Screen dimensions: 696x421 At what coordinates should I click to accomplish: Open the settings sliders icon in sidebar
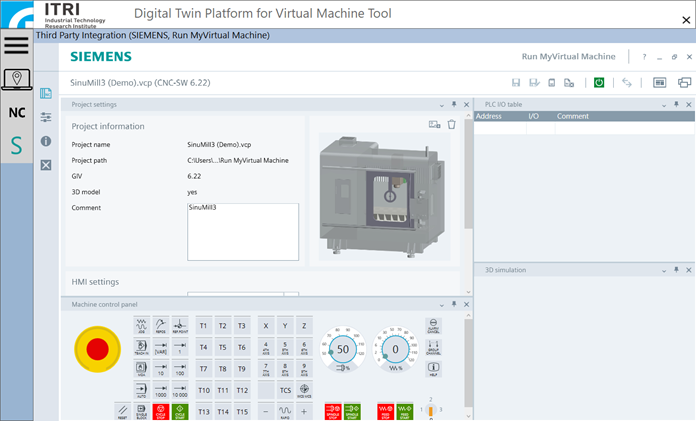(x=46, y=117)
